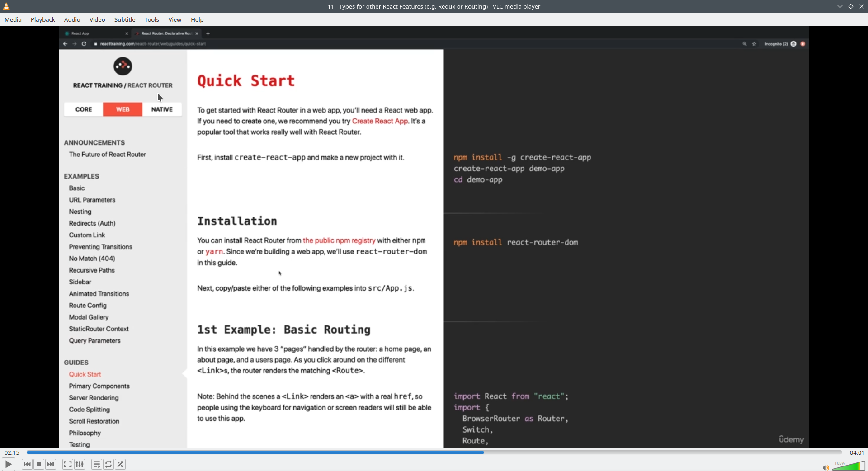Open the Video menu
Viewport: 868px width, 471px height.
[97, 19]
